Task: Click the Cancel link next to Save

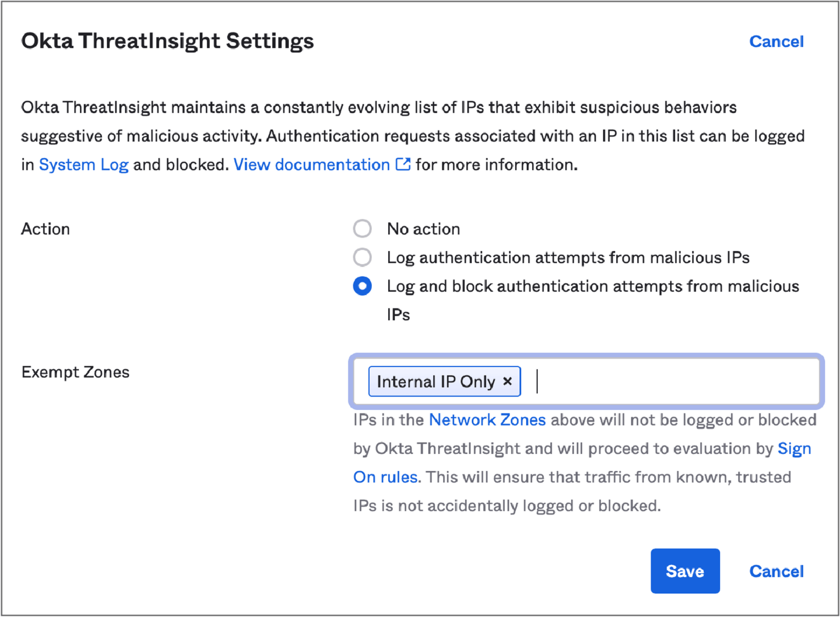Action: 776,571
